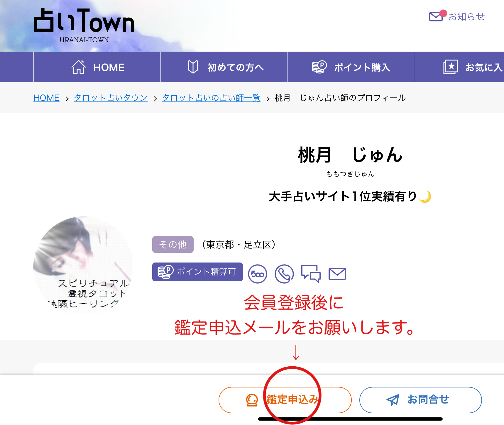Click the house icon beside HOME
This screenshot has width=504, height=425.
(79, 67)
